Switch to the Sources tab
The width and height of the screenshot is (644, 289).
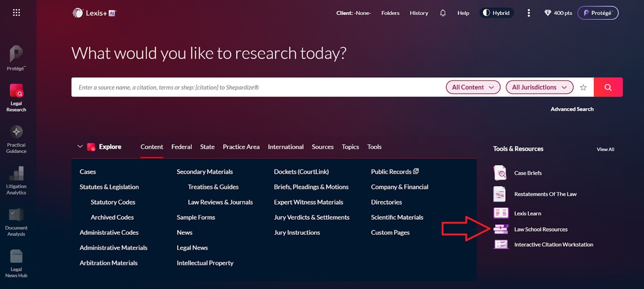pyautogui.click(x=323, y=147)
